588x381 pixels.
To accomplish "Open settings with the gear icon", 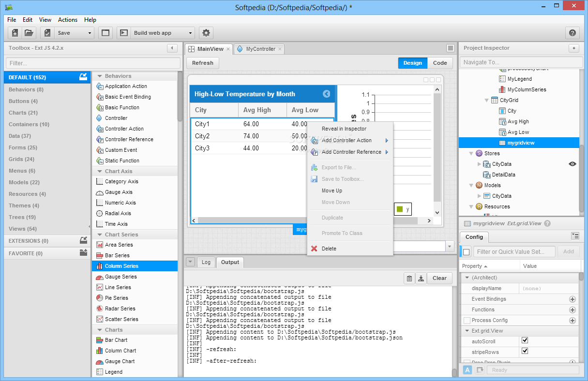I will click(x=206, y=33).
